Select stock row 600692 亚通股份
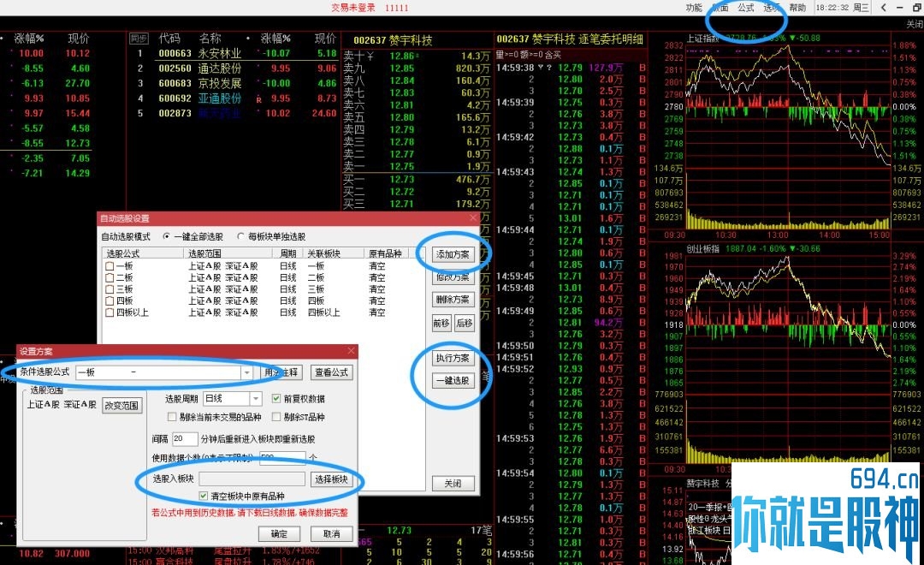The width and height of the screenshot is (924, 565). pos(234,98)
